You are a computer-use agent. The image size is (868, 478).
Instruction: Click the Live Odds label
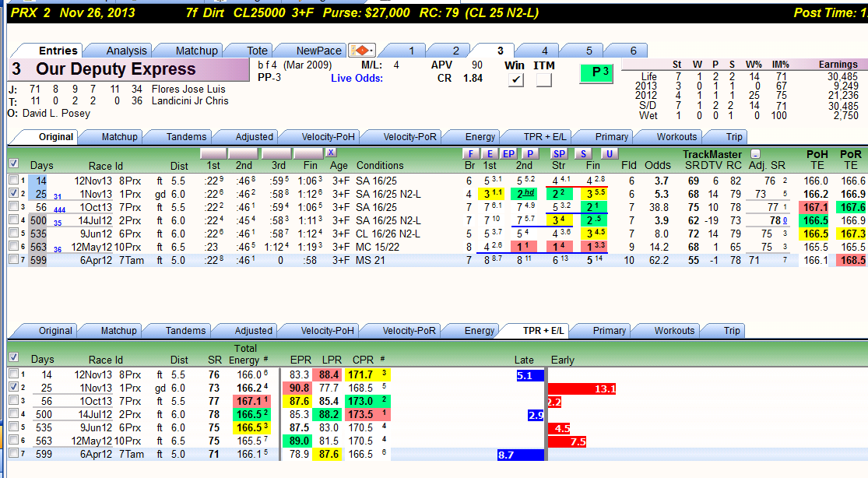[x=357, y=78]
